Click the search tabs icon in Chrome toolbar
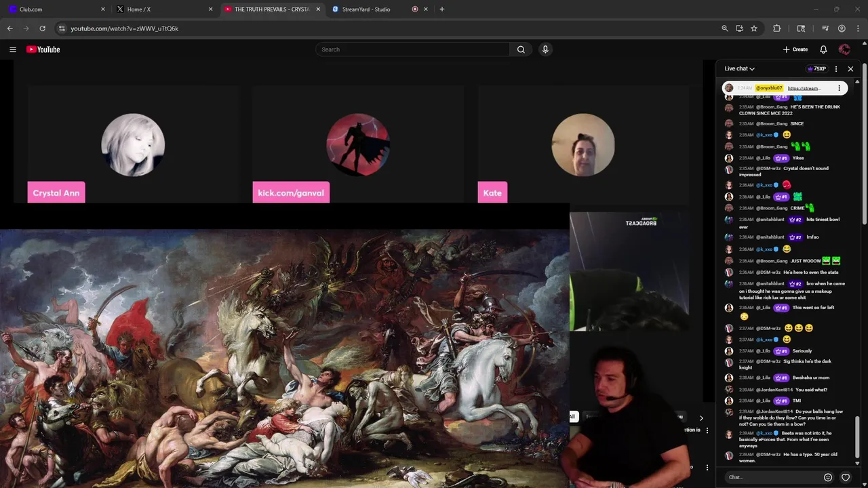Screen dimensions: 868x488 (801, 28)
